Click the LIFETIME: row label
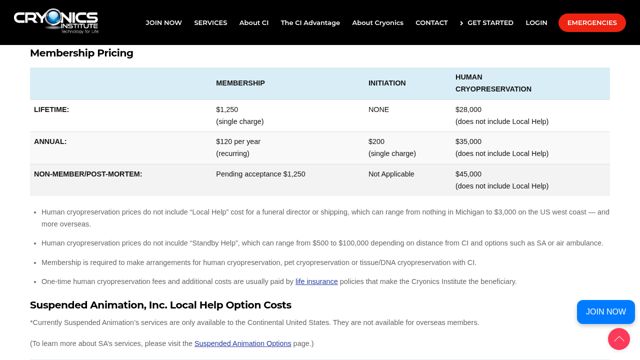The image size is (640, 360). point(51,110)
